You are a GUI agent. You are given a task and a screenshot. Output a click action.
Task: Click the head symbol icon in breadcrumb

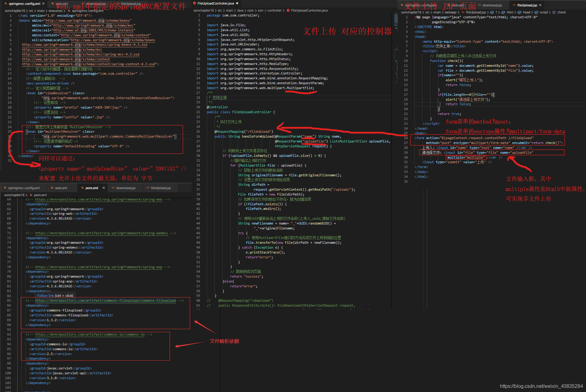click(519, 13)
